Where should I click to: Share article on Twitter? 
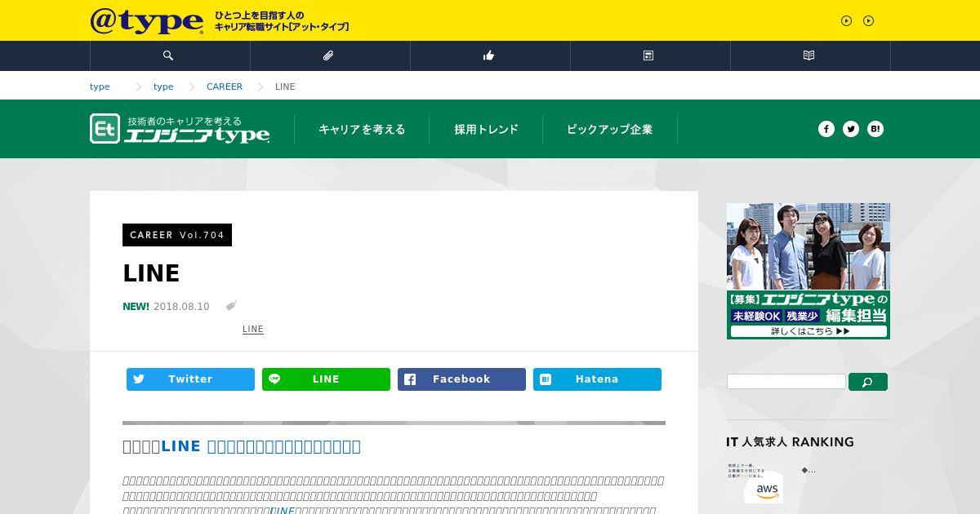[x=190, y=379]
